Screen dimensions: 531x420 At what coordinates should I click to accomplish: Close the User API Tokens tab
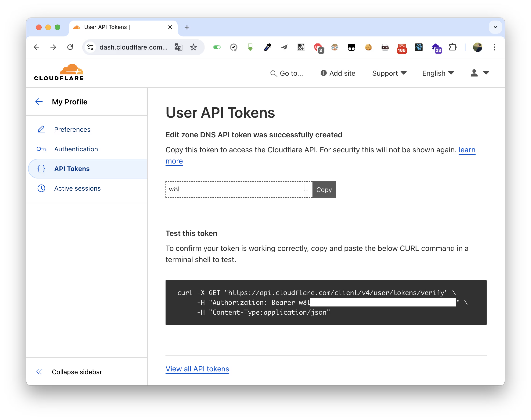tap(170, 27)
